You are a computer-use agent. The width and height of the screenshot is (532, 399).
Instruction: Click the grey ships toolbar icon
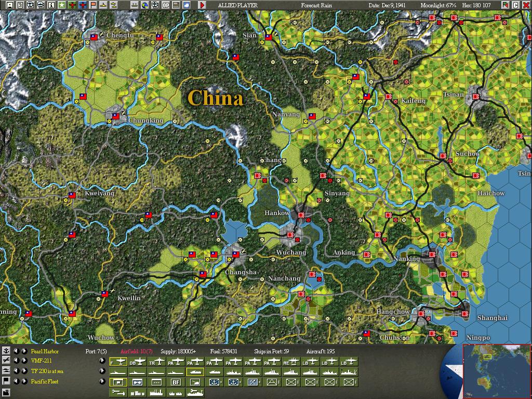135,5
